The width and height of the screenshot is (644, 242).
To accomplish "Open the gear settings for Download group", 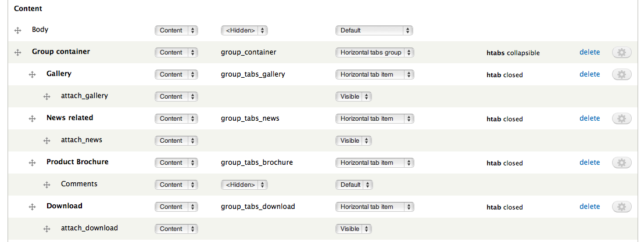I will 621,207.
